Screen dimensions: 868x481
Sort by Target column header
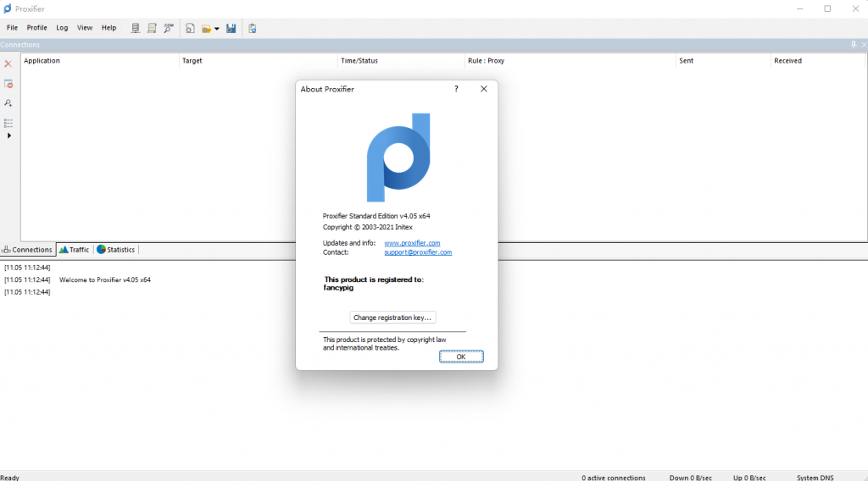point(259,61)
